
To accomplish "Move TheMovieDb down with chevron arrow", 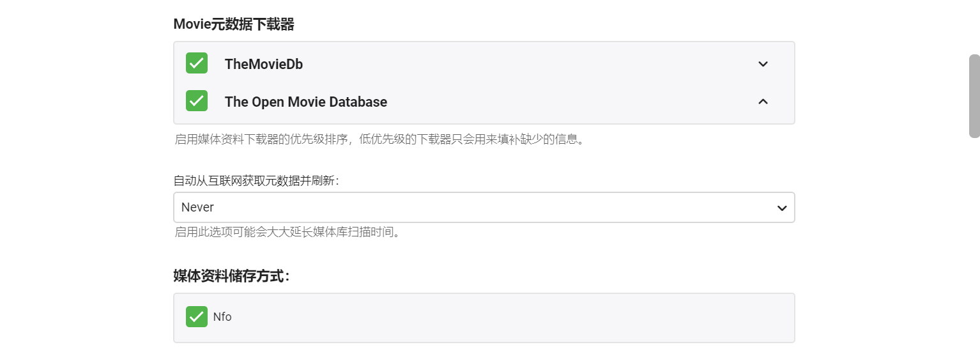I will (x=763, y=64).
